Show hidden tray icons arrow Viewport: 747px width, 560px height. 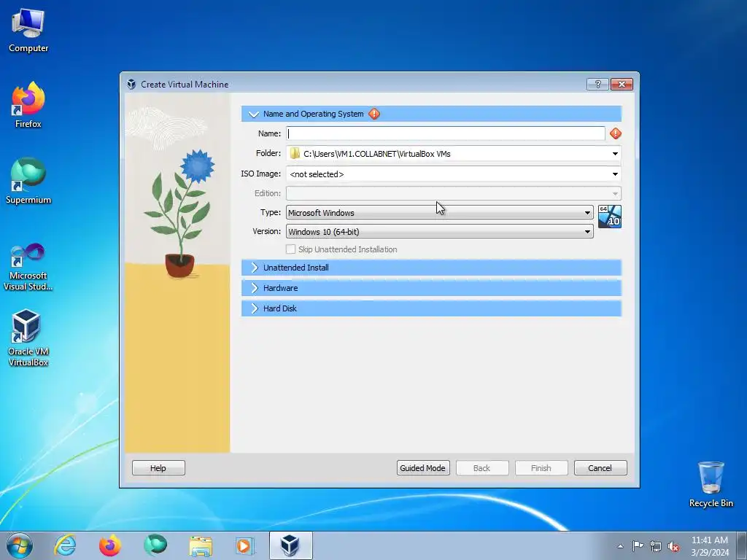point(620,546)
